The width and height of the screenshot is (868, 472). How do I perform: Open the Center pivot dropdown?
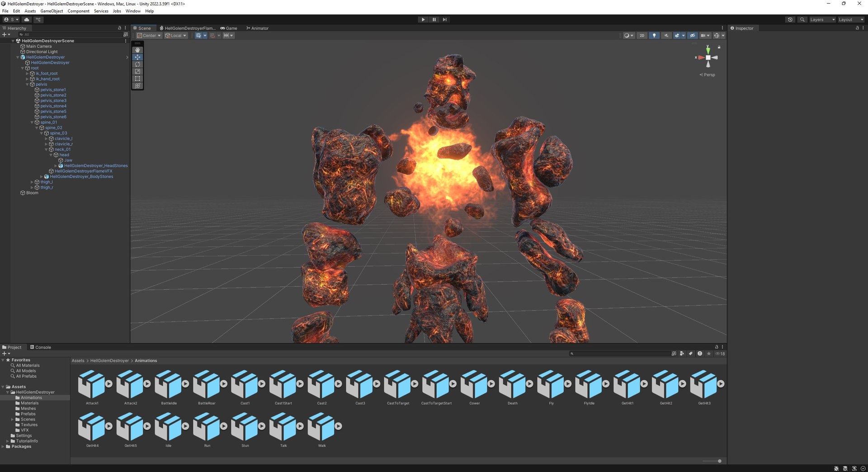[149, 35]
